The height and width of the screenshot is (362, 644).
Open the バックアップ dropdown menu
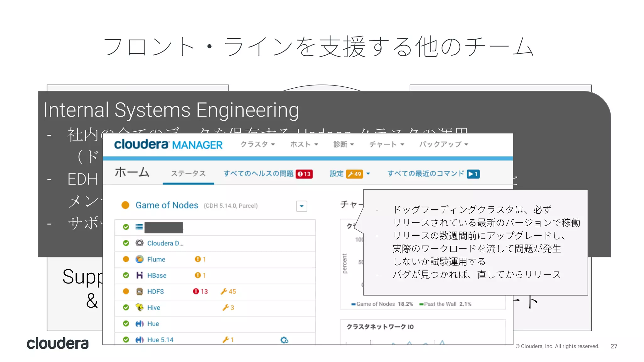(x=443, y=144)
